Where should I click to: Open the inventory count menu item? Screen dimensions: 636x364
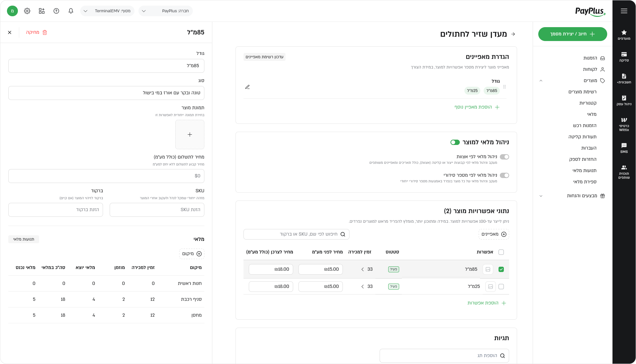click(x=585, y=182)
